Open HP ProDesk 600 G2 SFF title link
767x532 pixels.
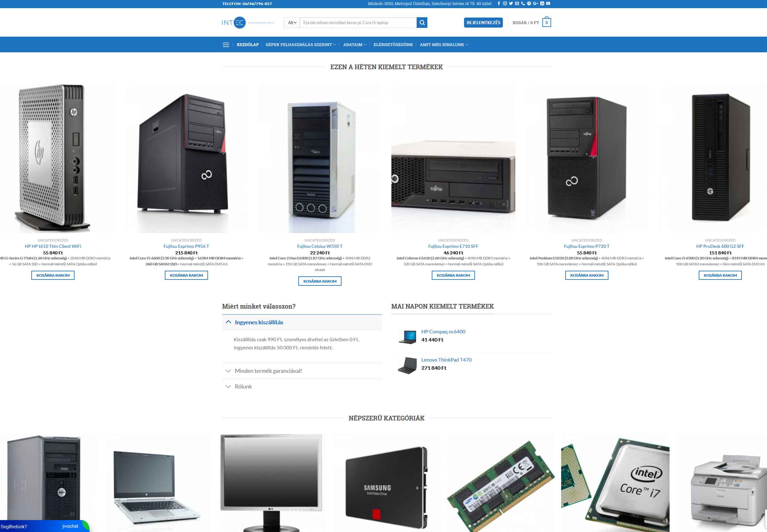point(720,246)
